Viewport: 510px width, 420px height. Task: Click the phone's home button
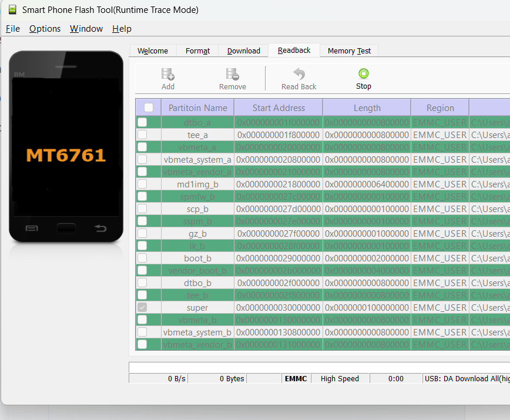point(66,228)
